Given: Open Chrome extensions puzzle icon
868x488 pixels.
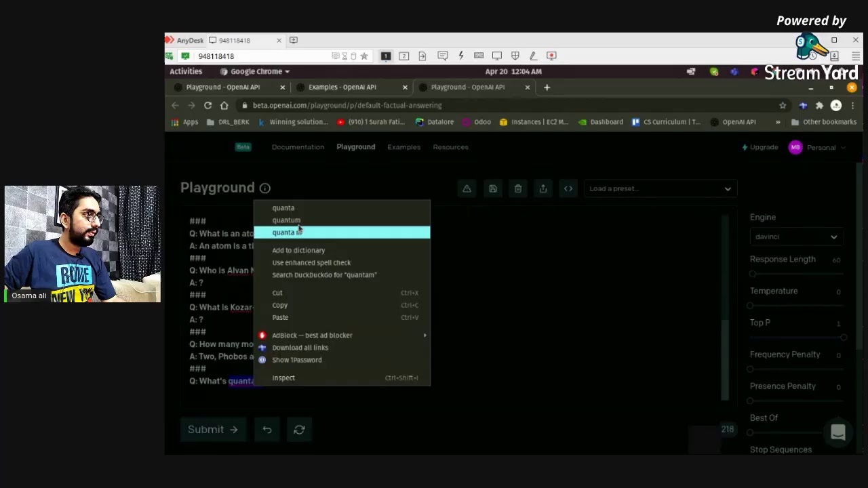Looking at the screenshot, I should 819,105.
